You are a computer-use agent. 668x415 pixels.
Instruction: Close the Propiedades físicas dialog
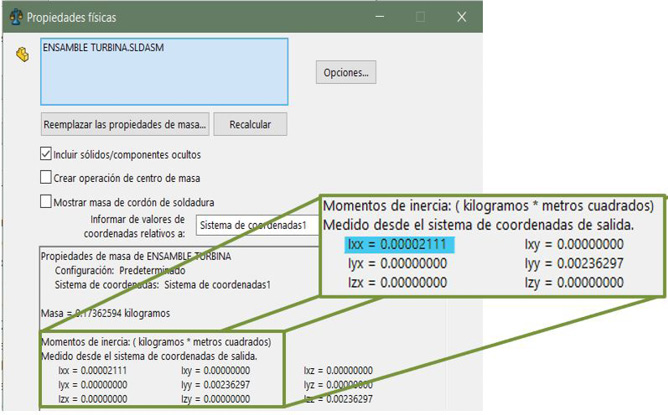pyautogui.click(x=461, y=17)
